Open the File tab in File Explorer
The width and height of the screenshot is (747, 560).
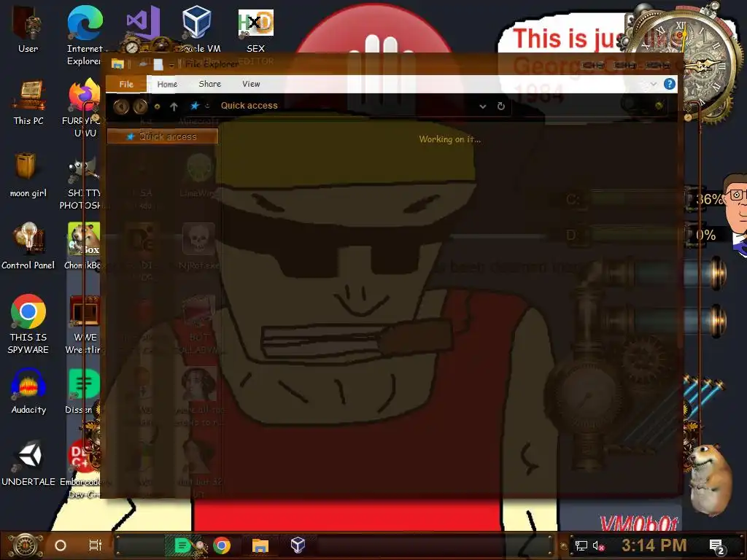[x=126, y=85]
